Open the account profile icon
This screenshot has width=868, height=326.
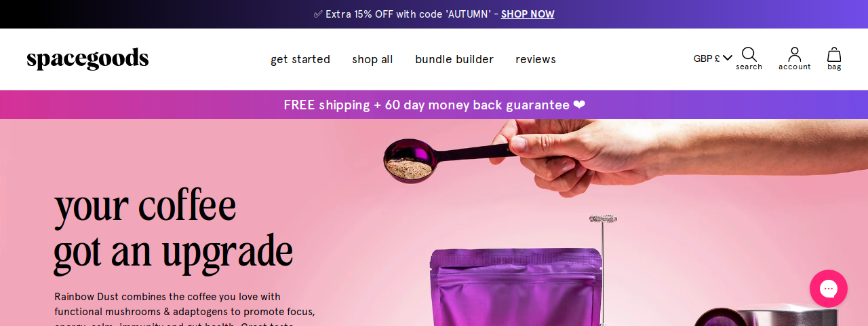click(x=795, y=54)
